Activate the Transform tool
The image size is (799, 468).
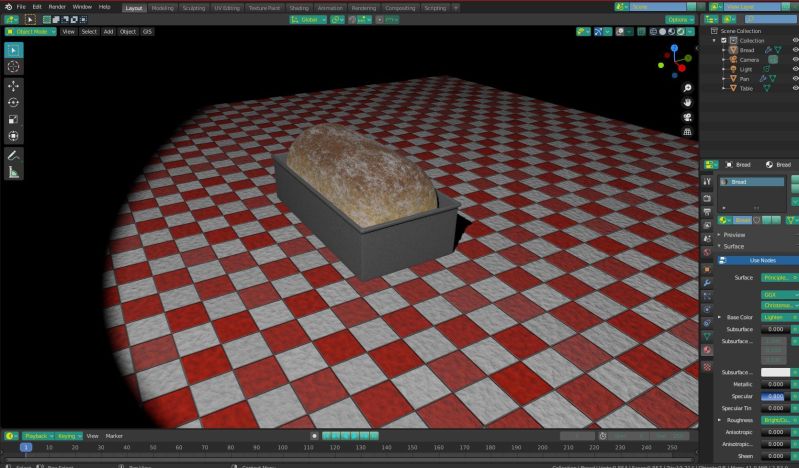pos(13,136)
